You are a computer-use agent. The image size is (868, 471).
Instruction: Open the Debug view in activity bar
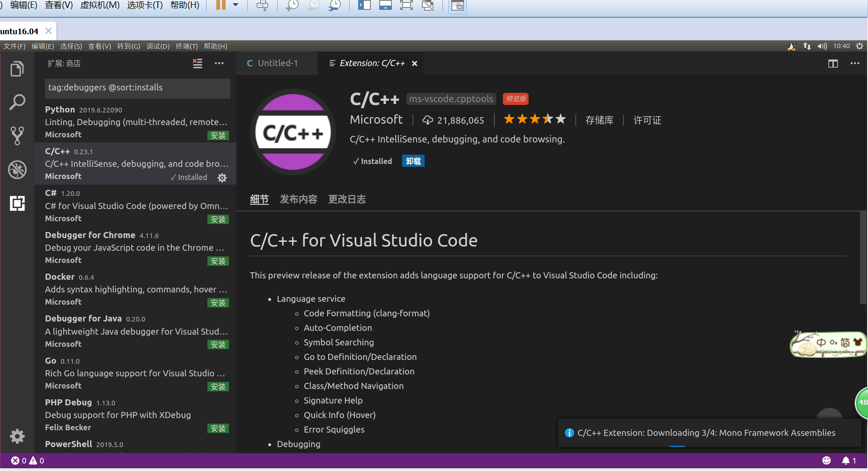[17, 170]
